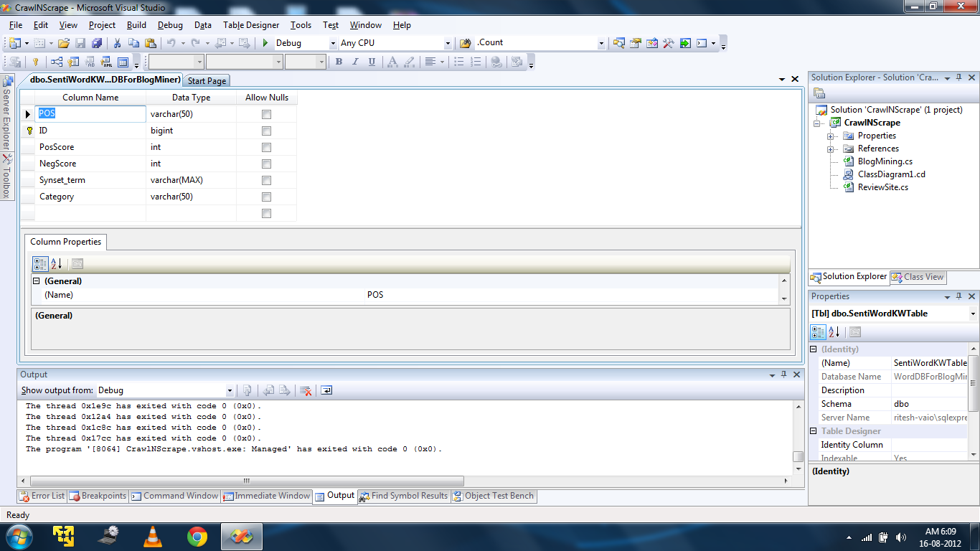Open the Immediate Window tab
This screenshot has height=551, width=980.
266,496
